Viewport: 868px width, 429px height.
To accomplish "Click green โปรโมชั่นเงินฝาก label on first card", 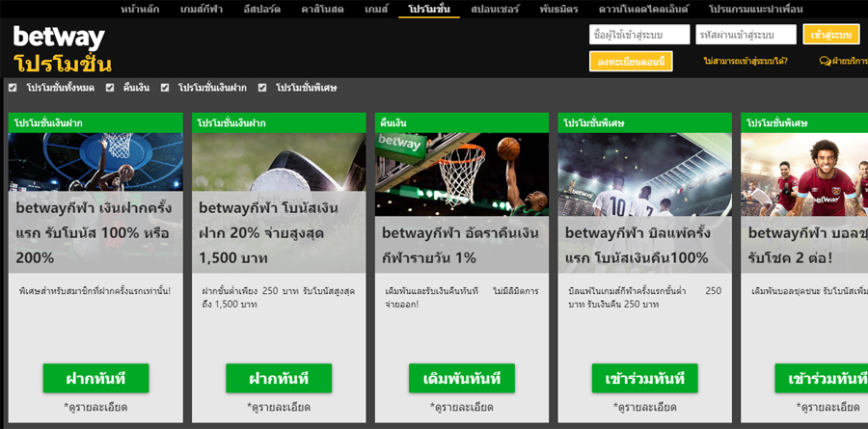I will click(x=49, y=122).
